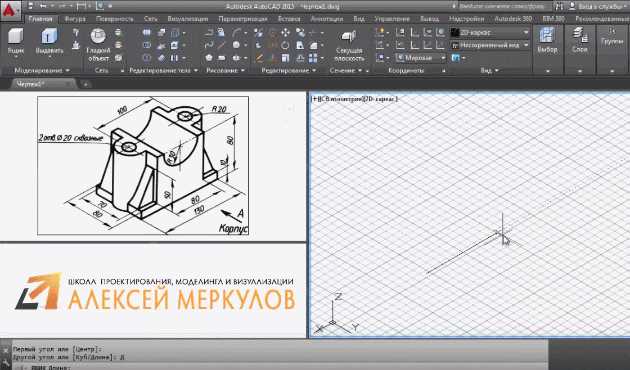Choose the Union icon atop the Редактирование тела panel
This screenshot has width=630, height=370.
point(147,33)
